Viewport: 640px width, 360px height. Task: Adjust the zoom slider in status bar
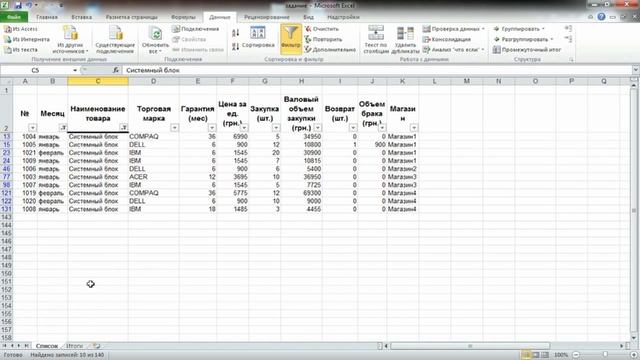[605, 355]
